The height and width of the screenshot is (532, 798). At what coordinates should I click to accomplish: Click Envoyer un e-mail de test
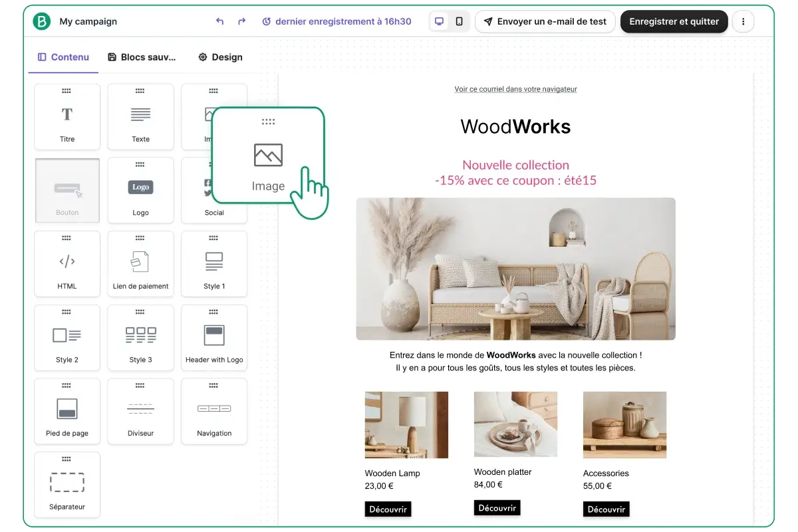545,21
